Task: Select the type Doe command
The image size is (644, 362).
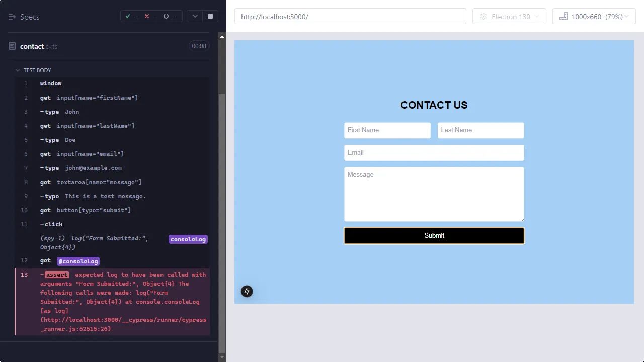Action: coord(113,140)
